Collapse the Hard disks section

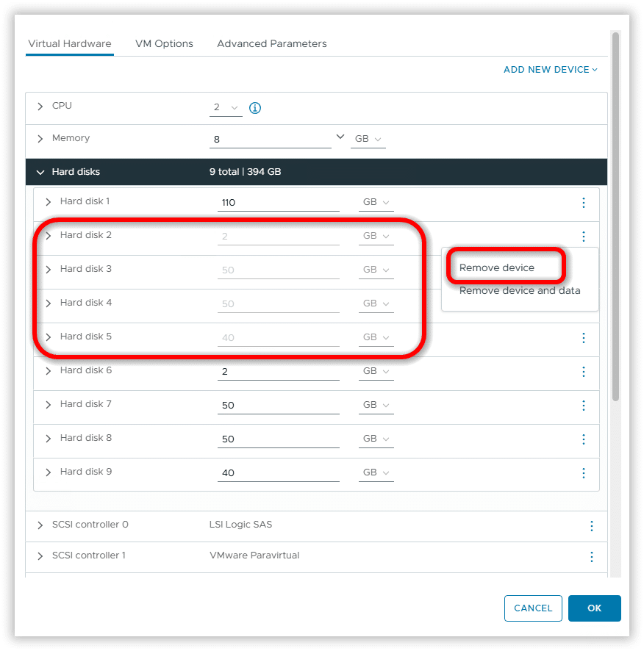[x=40, y=172]
